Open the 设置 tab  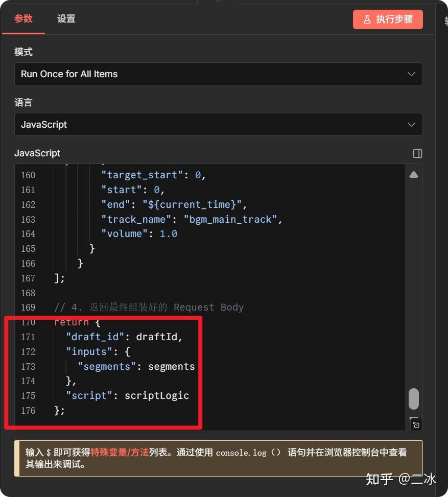click(x=66, y=19)
